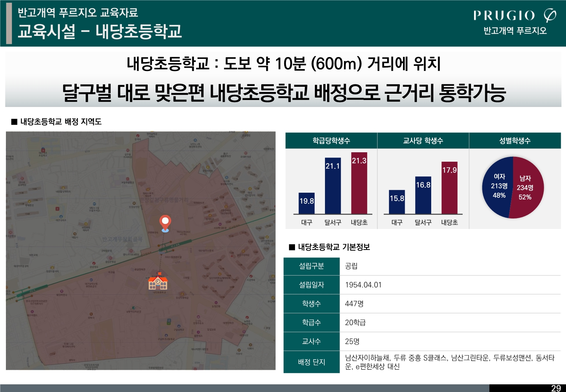Click the '학생수' row header cell

tap(311, 304)
